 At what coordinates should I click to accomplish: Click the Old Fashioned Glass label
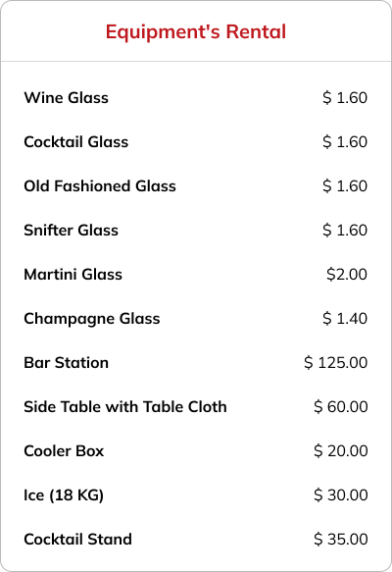pos(100,186)
